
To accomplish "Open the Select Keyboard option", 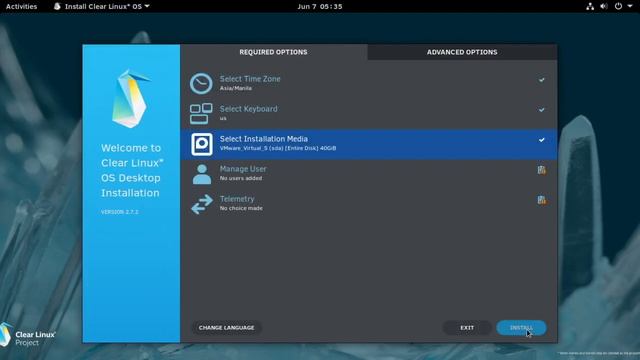I will pyautogui.click(x=369, y=113).
